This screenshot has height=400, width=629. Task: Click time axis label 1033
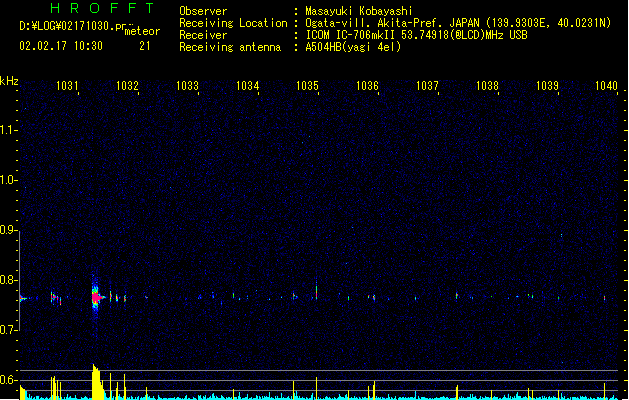[187, 85]
